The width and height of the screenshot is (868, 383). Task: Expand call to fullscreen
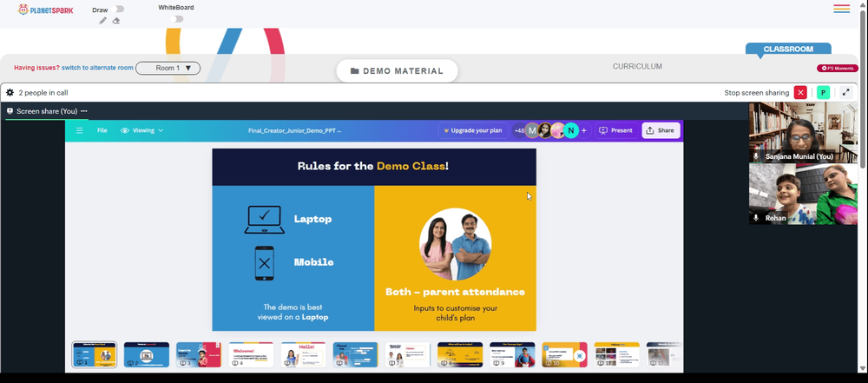click(x=845, y=93)
